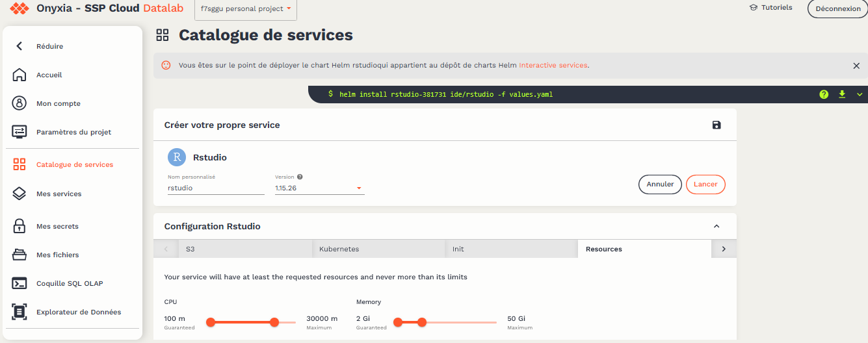Click the Nom personnalisé input field

215,188
